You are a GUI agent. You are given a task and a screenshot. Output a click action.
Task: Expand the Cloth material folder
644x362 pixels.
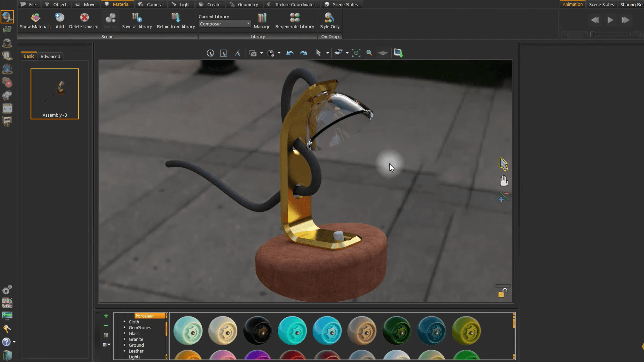124,322
